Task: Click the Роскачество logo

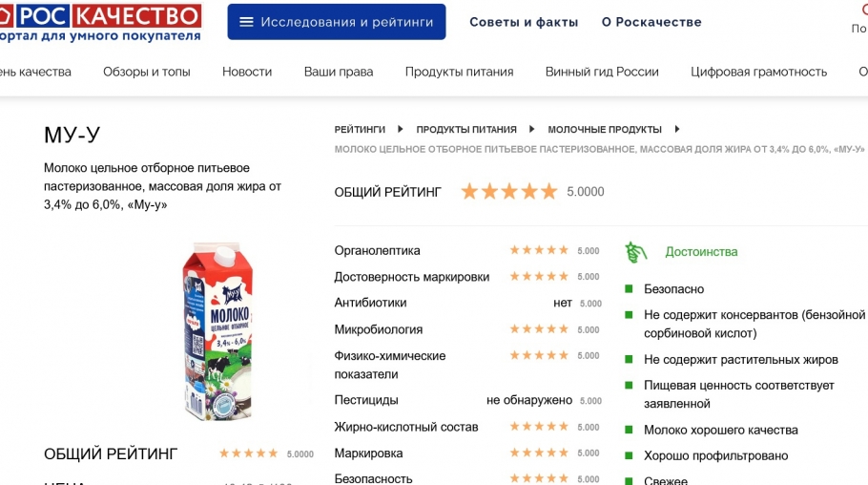Action: [100, 22]
